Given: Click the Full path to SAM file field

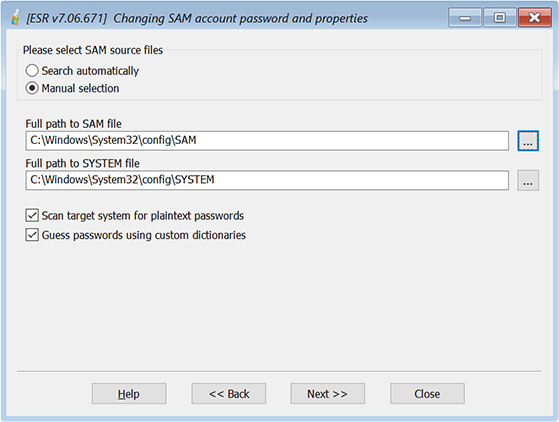Looking at the screenshot, I should [x=267, y=141].
